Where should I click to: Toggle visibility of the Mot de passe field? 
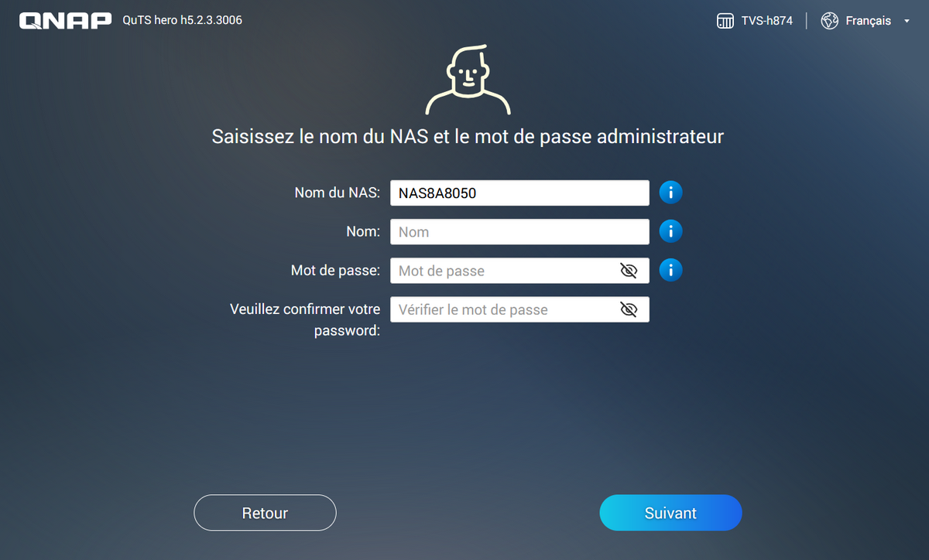(629, 271)
